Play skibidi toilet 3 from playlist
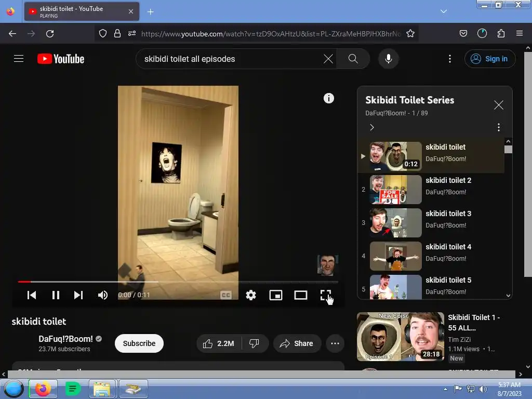Image resolution: width=532 pixels, height=399 pixels. pyautogui.click(x=431, y=222)
